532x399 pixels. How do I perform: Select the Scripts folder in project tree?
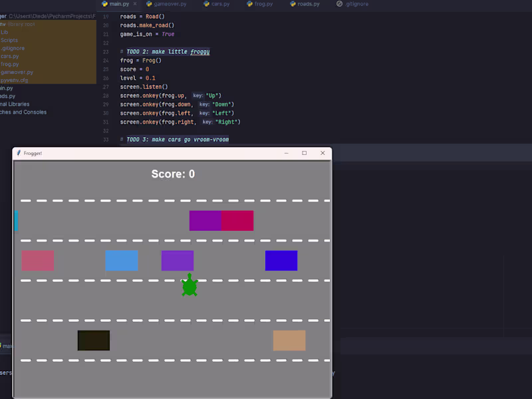[x=9, y=40]
